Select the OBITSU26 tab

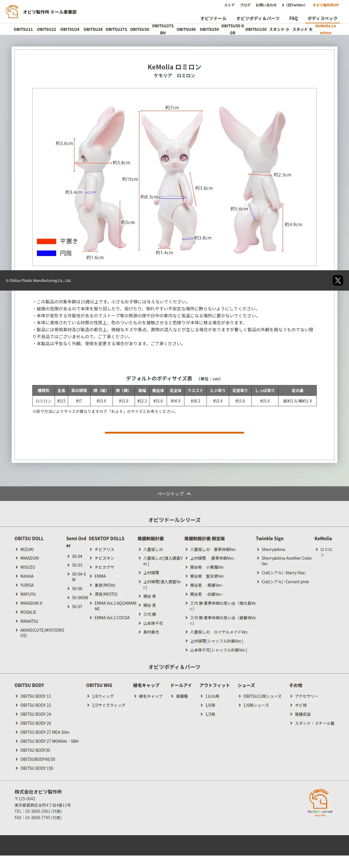click(93, 29)
